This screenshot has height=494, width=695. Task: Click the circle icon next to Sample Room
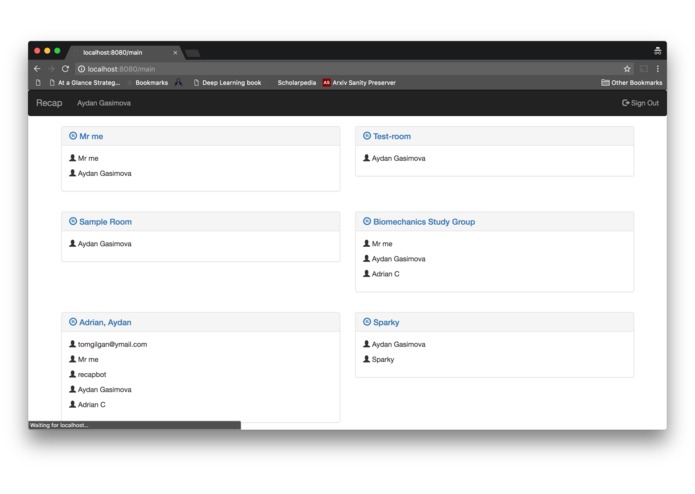(73, 221)
